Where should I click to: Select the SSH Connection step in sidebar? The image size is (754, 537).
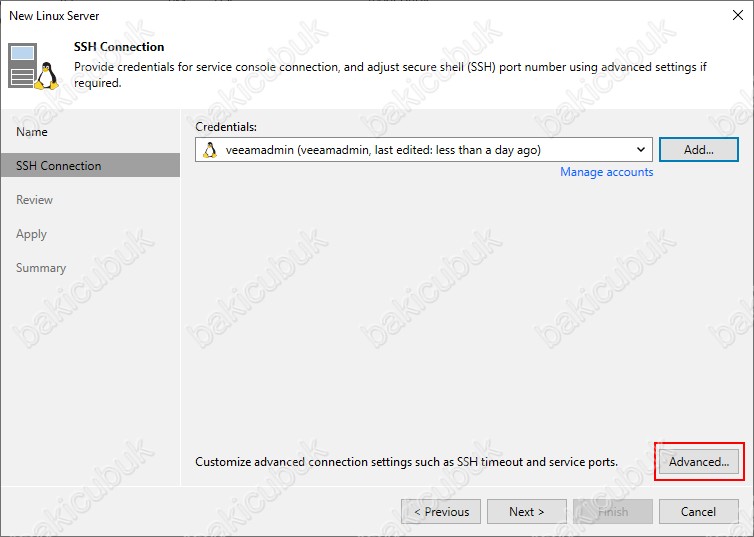59,166
